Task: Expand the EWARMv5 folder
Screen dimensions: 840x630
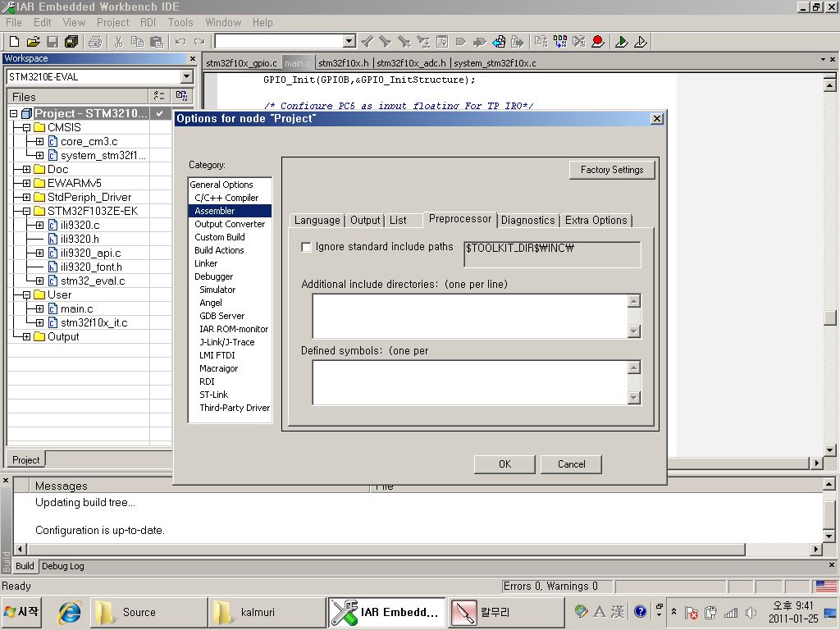Action: click(26, 183)
